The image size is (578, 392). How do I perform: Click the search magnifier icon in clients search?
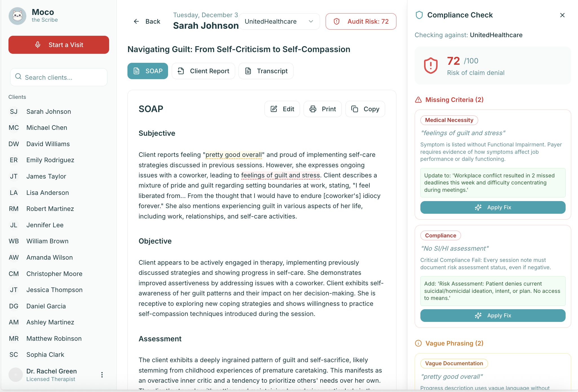[x=18, y=76]
